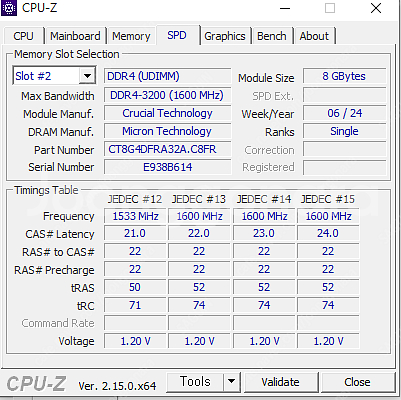Click the Ver. 2.15.0.x64 version text

tap(117, 386)
